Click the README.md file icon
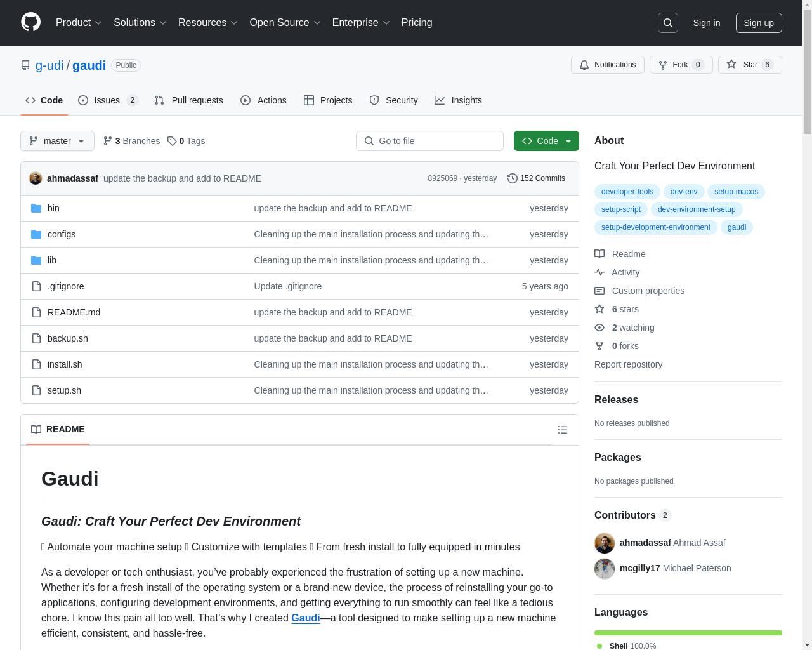The image size is (812, 650). point(36,312)
